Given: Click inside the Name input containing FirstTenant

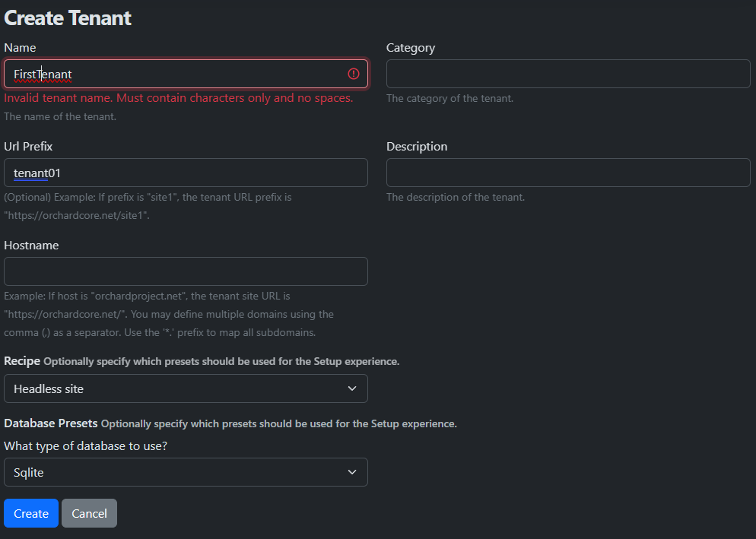Looking at the screenshot, I should pos(186,74).
